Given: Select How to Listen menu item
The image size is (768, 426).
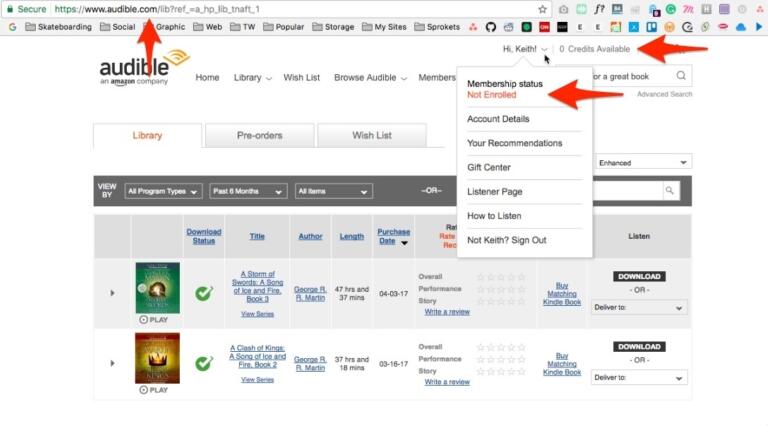Looking at the screenshot, I should click(x=494, y=215).
